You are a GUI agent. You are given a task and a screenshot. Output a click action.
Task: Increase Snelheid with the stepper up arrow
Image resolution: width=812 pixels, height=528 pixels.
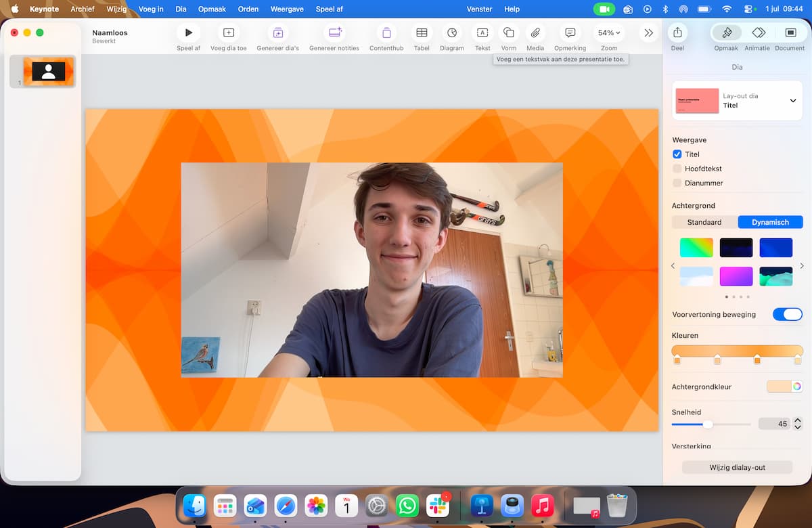point(797,420)
